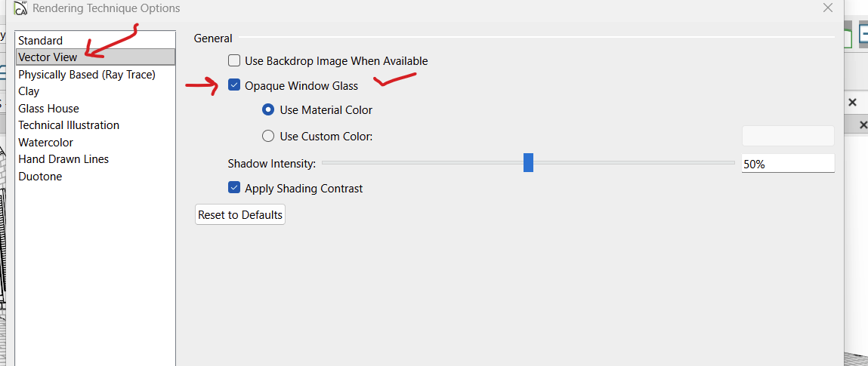
Task: Select Duotone in the technique list
Action: point(40,177)
